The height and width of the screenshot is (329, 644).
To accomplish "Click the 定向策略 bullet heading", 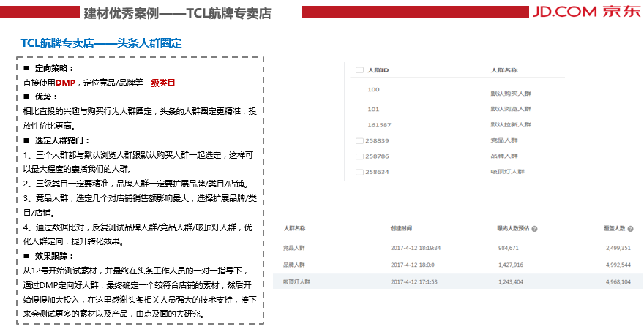I will coord(54,68).
